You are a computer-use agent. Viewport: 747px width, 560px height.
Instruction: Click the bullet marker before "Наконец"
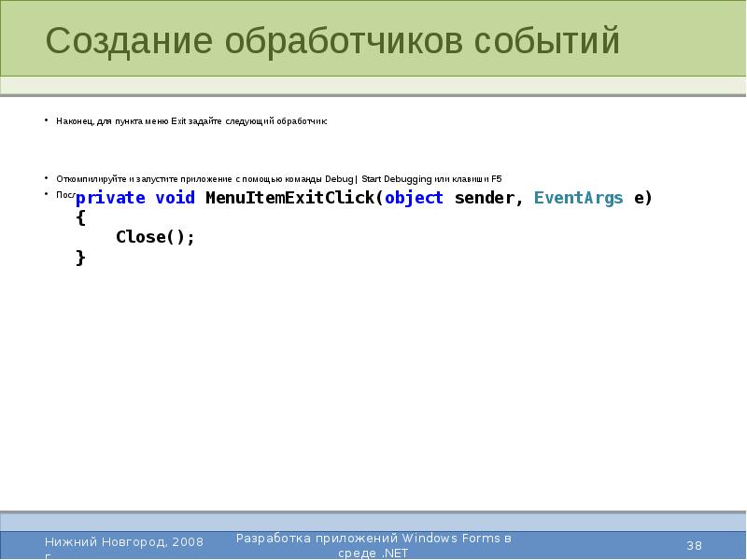pos(47,121)
